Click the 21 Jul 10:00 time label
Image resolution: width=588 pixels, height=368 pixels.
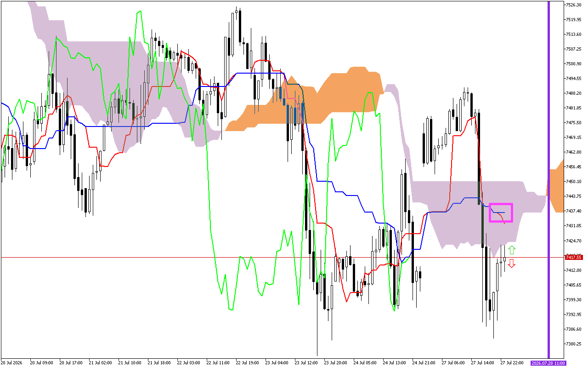pos(130,363)
